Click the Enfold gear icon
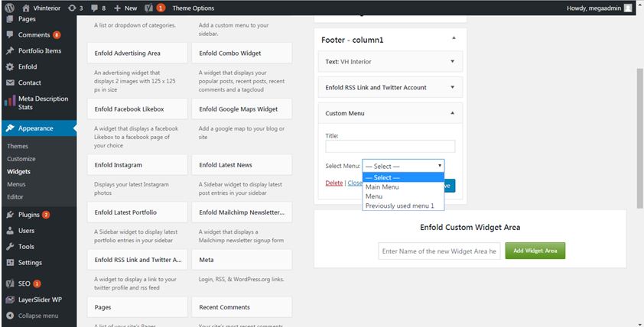 tap(10, 67)
